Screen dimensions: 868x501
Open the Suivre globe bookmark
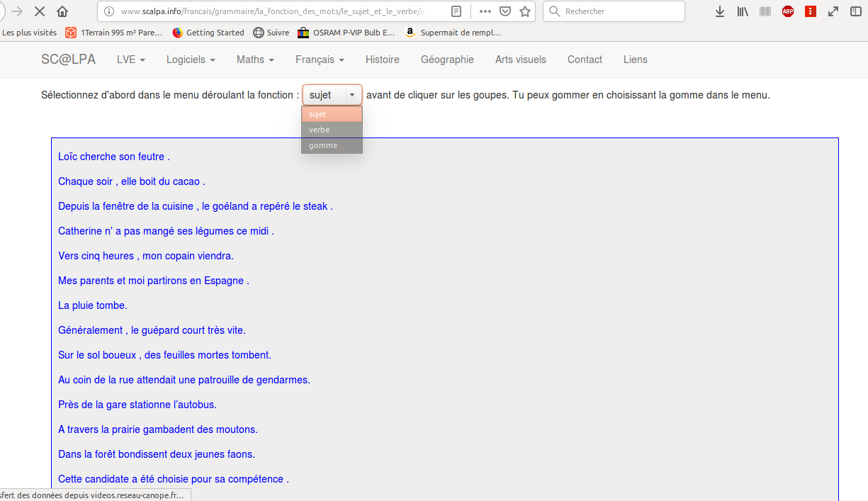pos(271,33)
